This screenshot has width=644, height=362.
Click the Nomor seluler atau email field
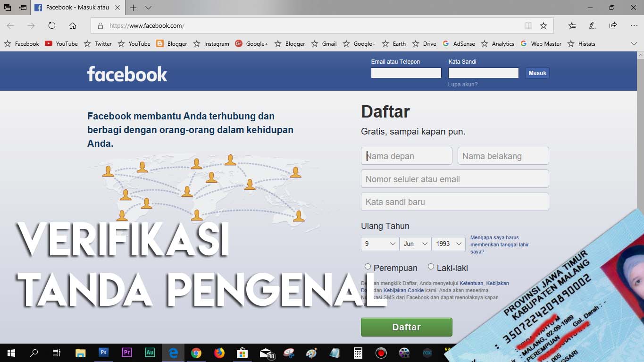[x=455, y=179]
